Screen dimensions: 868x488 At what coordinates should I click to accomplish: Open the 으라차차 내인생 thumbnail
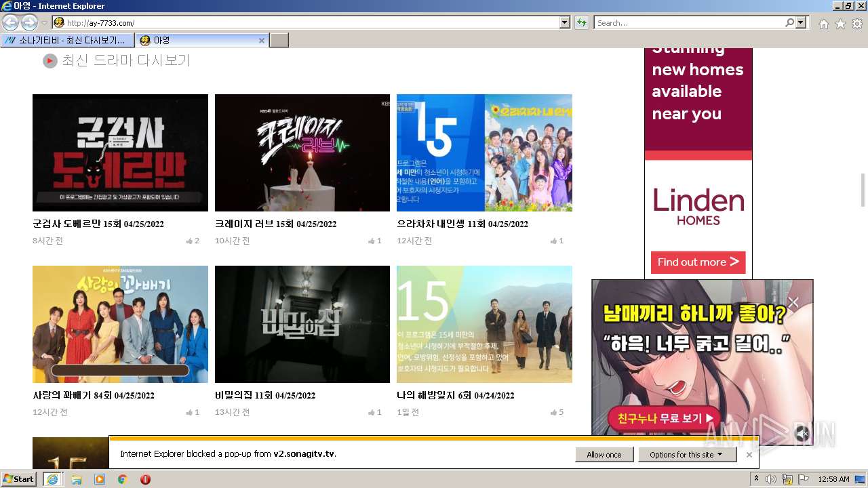[x=484, y=152]
